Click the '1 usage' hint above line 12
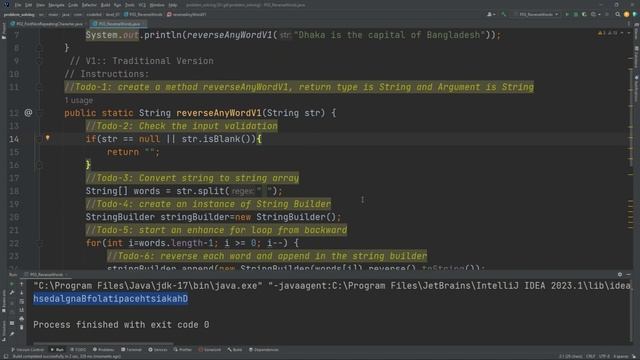The image size is (640, 360). [x=78, y=100]
